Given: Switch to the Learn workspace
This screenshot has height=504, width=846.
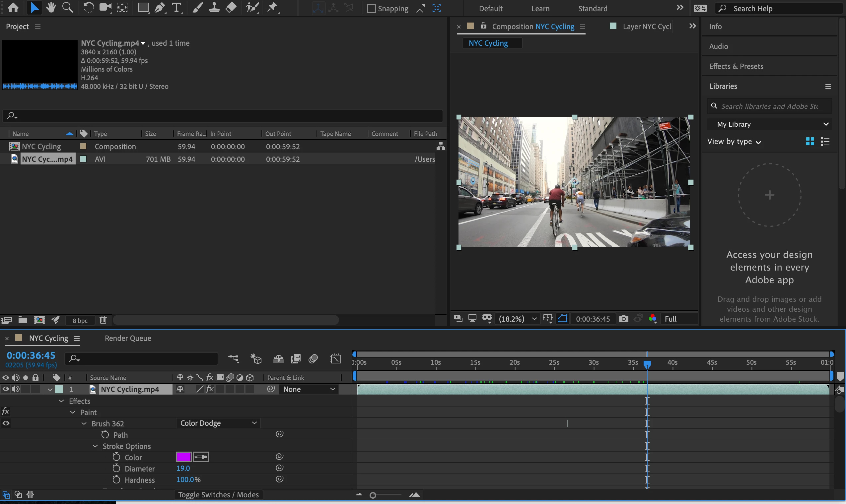Looking at the screenshot, I should (540, 9).
